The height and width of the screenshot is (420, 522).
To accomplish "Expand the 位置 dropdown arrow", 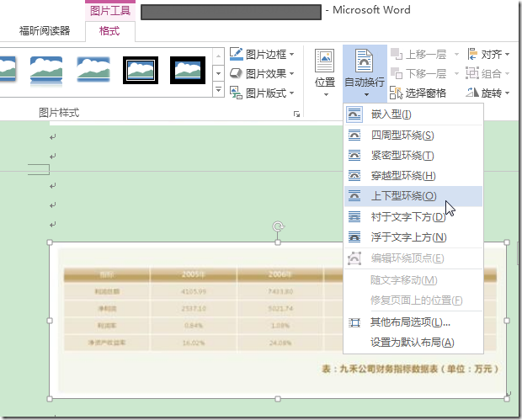I will point(327,95).
